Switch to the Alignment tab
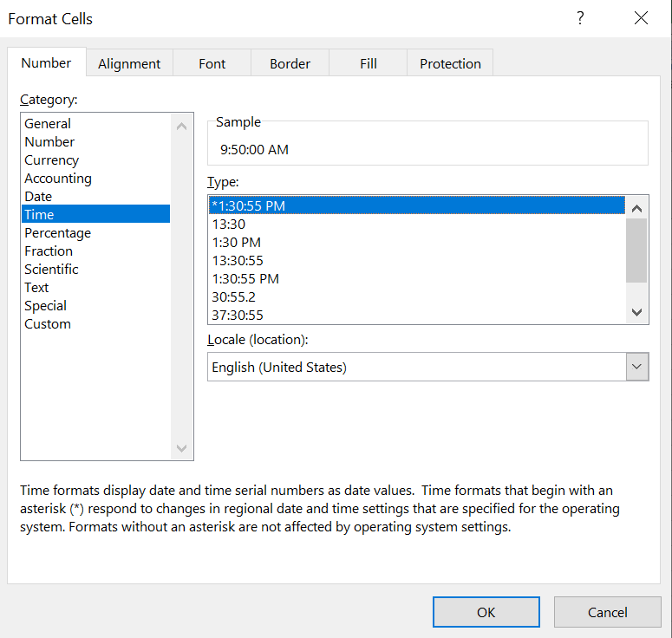This screenshot has width=672, height=638. click(x=129, y=63)
